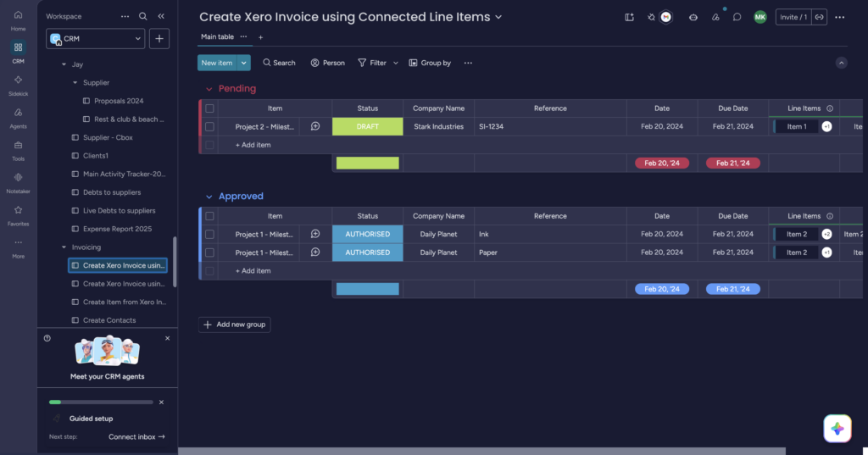868x455 pixels.
Task: Show Line Items column info in Pending group
Action: [x=830, y=108]
